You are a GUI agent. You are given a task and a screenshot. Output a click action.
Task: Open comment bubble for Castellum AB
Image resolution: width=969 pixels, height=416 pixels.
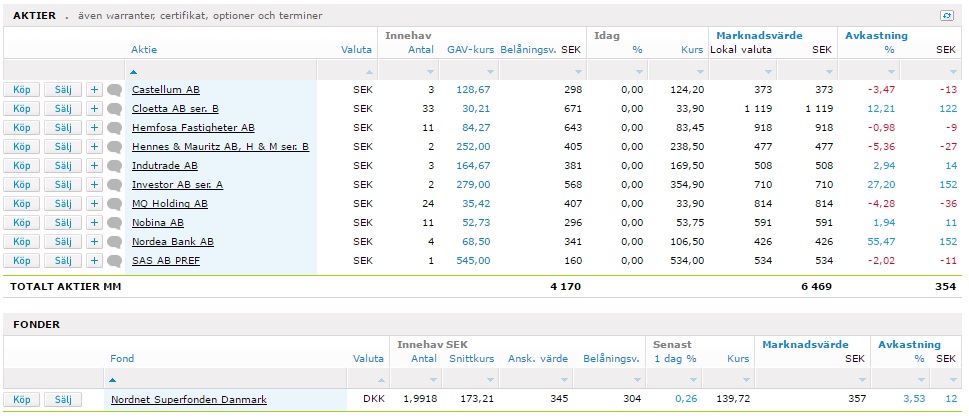[114, 90]
